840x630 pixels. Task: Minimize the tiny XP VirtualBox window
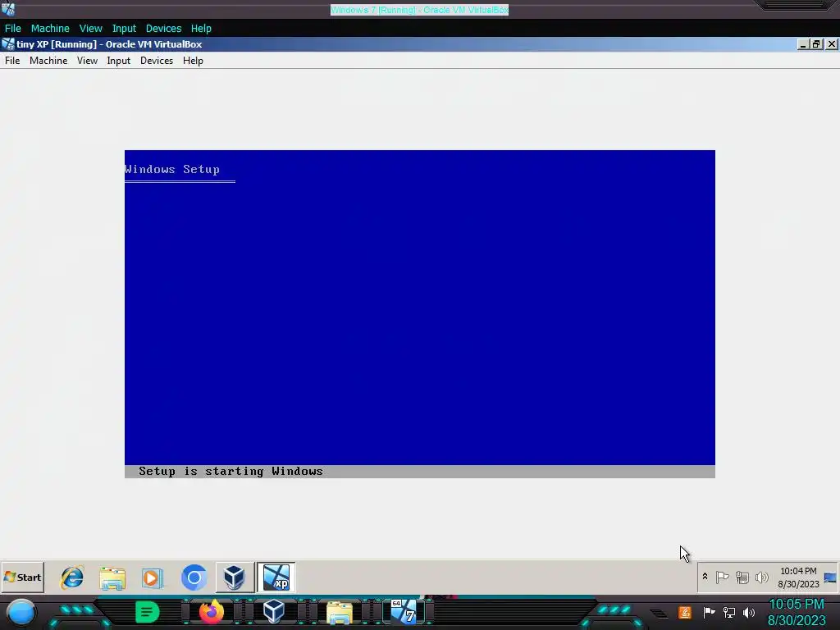coord(802,44)
